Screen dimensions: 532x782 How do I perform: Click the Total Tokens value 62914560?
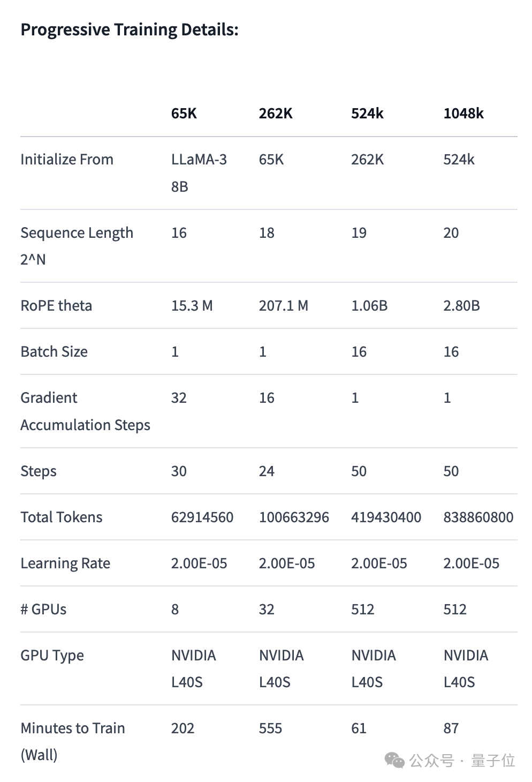click(202, 517)
